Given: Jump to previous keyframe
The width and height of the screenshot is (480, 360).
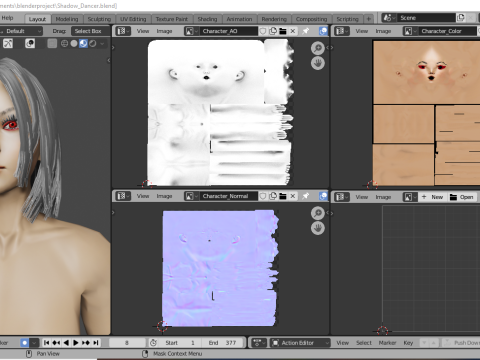Looking at the screenshot, I should [56, 343].
